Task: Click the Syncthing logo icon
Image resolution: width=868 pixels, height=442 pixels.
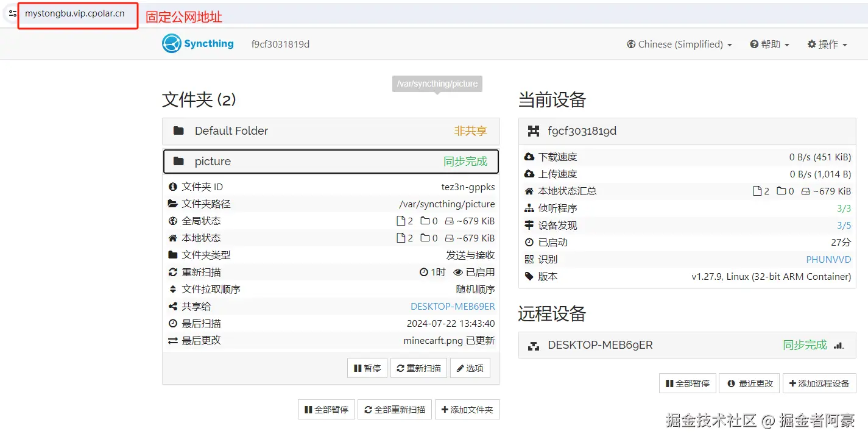Action: (172, 44)
